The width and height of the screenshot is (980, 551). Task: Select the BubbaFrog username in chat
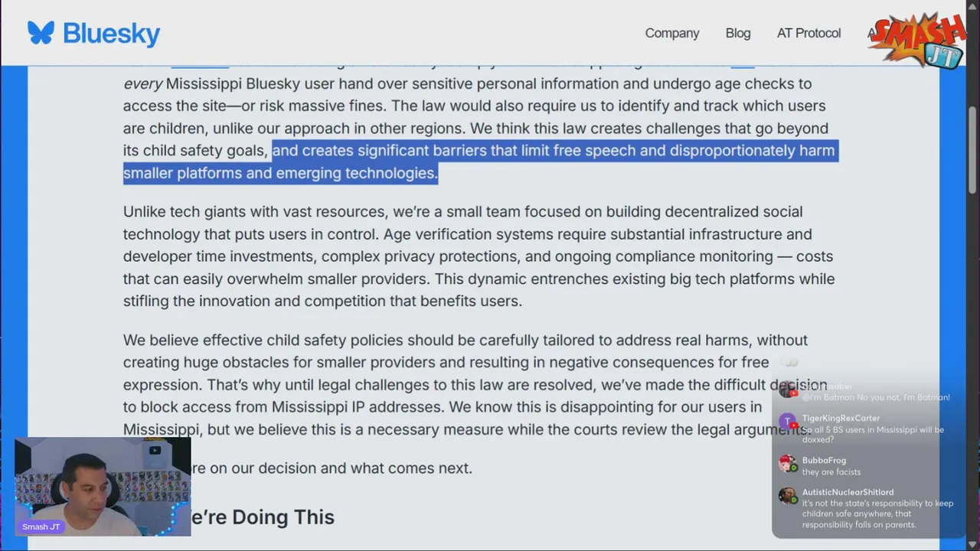[x=824, y=460]
